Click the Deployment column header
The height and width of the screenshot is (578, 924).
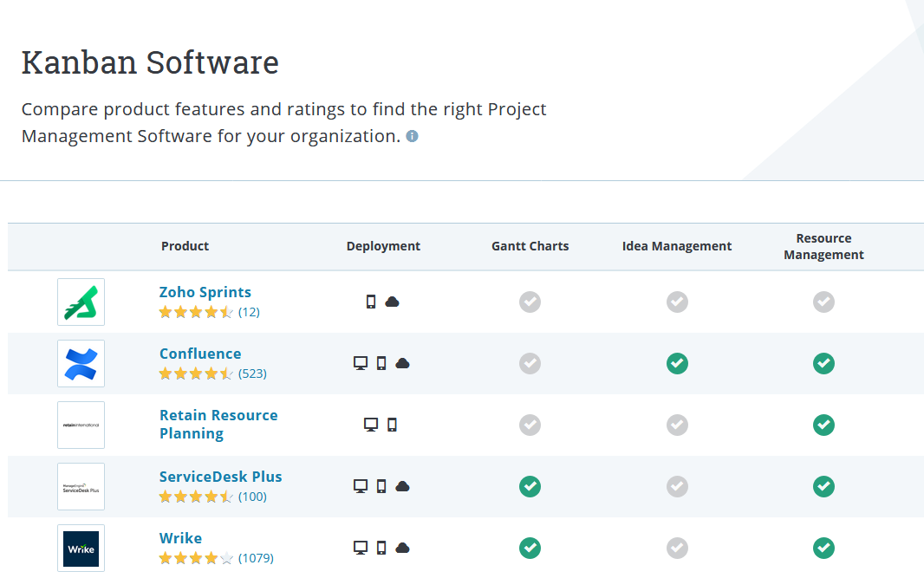383,246
